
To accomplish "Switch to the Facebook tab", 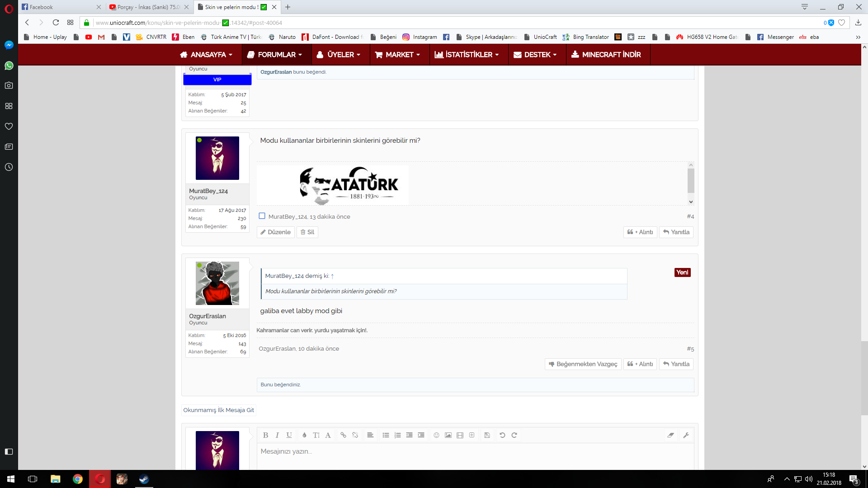I will pyautogui.click(x=61, y=7).
